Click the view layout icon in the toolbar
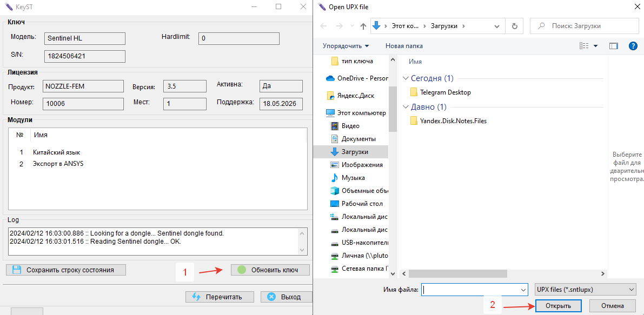This screenshot has height=315, width=644. 584,46
